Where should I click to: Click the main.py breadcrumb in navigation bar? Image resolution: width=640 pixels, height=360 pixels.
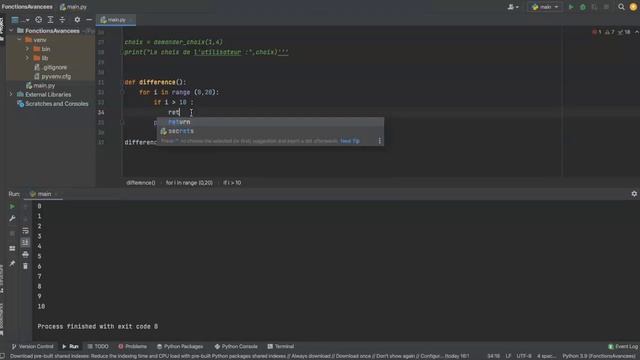tap(73, 7)
